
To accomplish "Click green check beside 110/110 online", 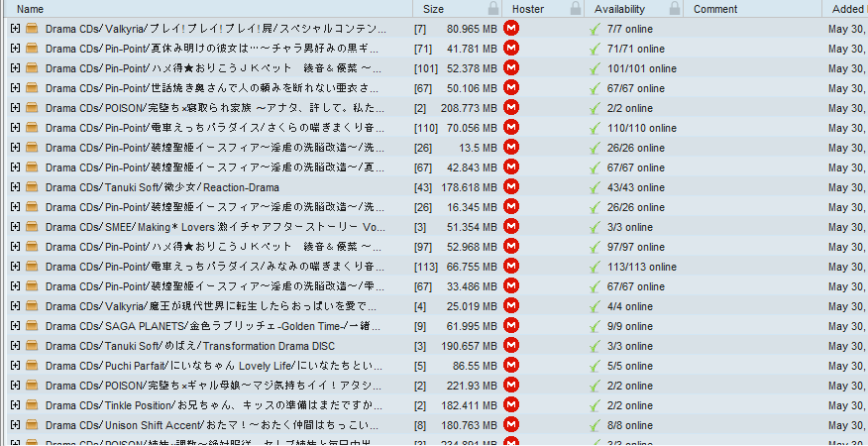I will click(596, 128).
